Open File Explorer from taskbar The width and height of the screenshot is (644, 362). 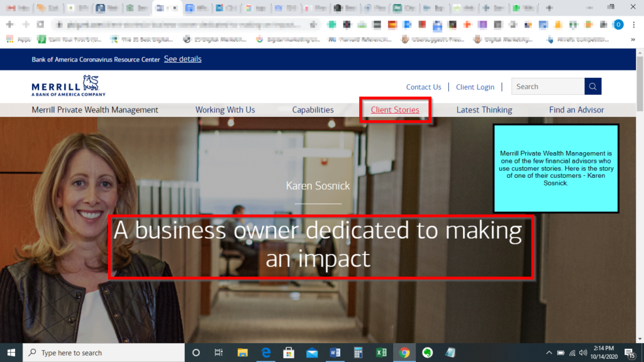243,353
